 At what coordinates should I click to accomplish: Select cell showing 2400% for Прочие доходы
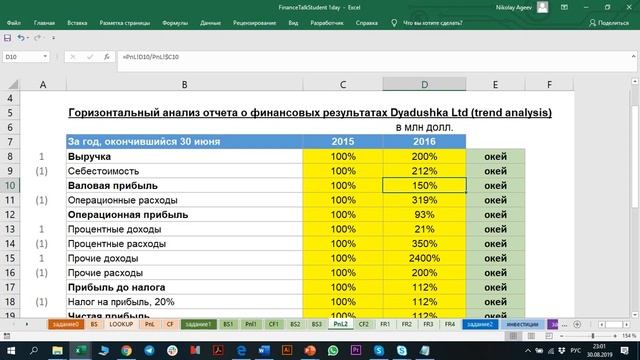click(424, 258)
